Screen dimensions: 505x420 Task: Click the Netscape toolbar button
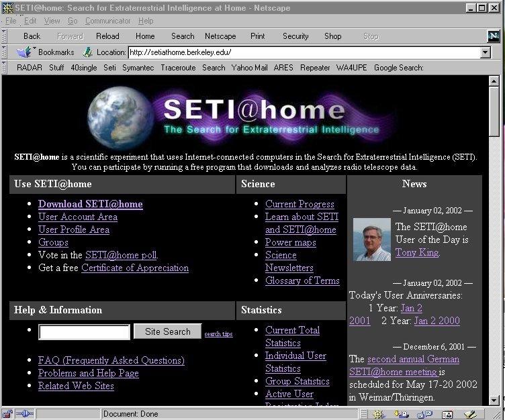pos(220,36)
